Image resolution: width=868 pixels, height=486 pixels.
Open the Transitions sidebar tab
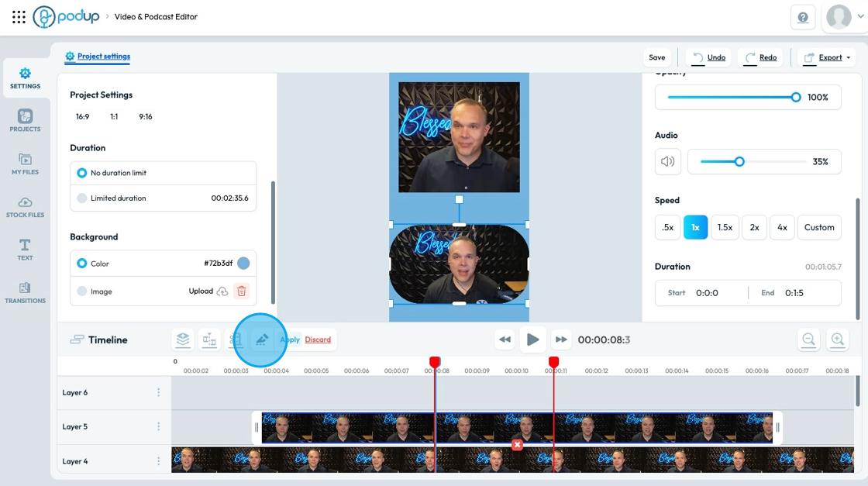[x=25, y=292]
